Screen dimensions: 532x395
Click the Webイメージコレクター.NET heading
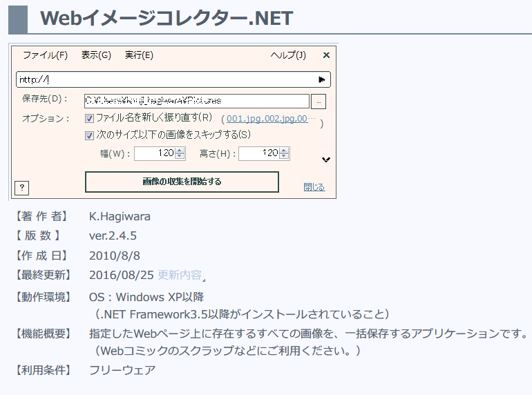pos(167,18)
